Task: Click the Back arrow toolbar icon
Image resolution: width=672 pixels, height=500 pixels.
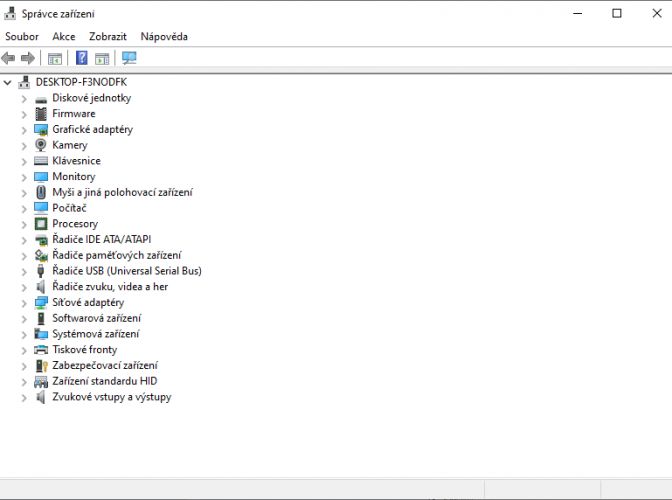Action: pos(8,58)
